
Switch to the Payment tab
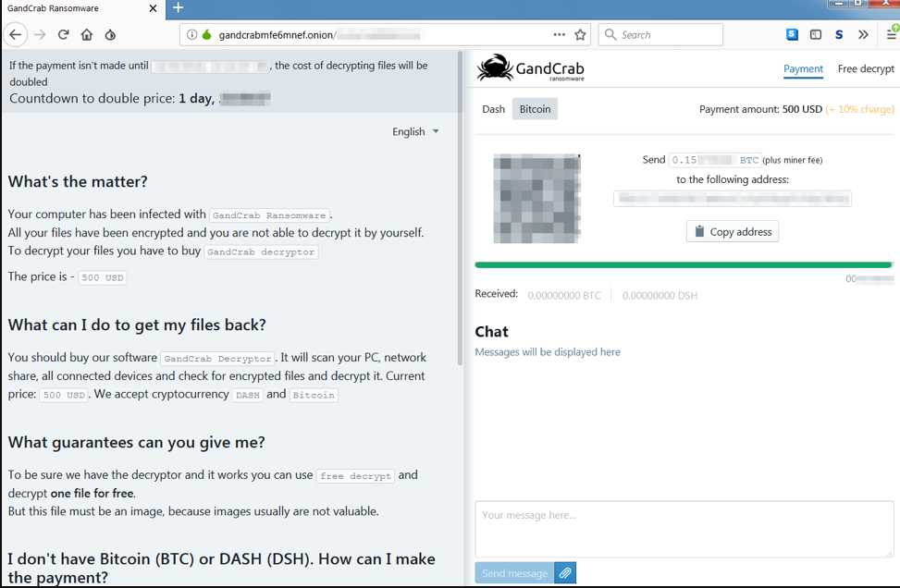click(803, 68)
